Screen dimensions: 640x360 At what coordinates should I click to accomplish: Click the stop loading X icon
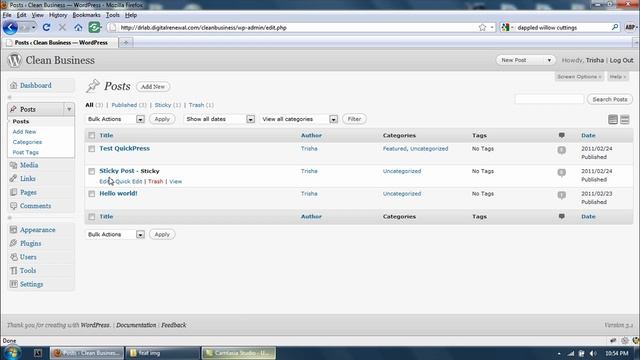click(62, 27)
